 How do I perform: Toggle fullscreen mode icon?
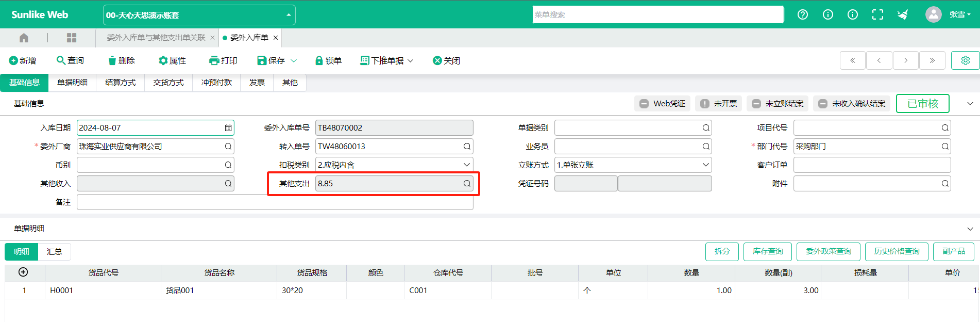point(877,14)
